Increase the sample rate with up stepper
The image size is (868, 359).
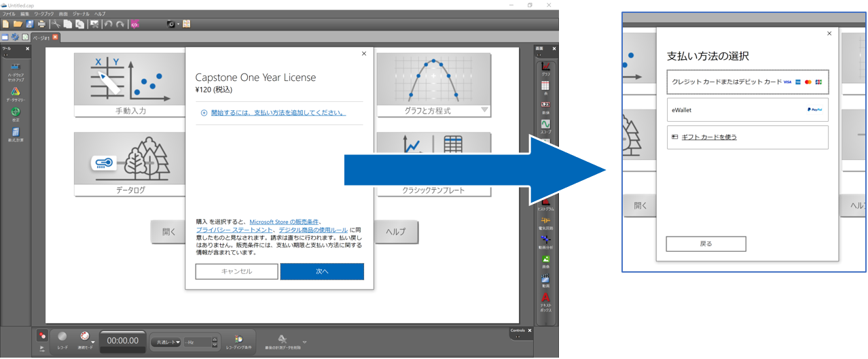point(215,339)
